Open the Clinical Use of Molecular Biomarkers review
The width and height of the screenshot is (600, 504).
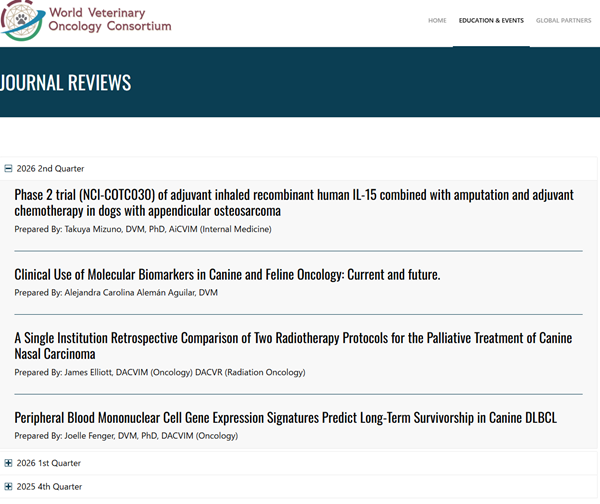click(x=227, y=274)
